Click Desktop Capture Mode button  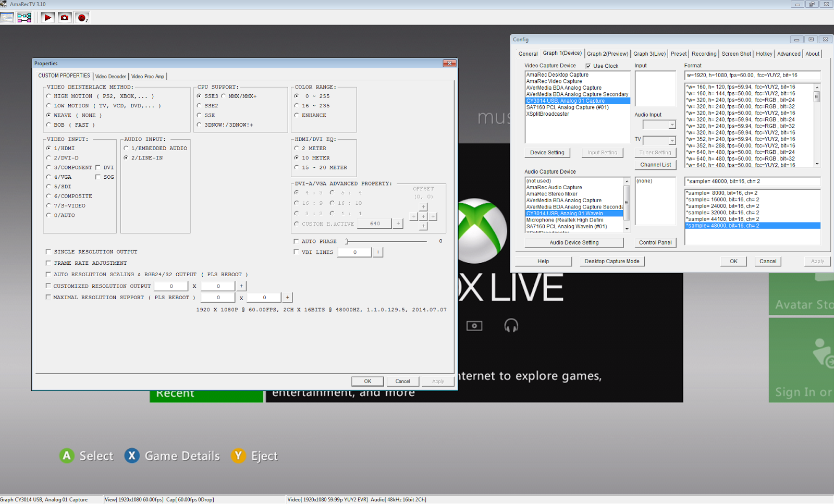pos(612,262)
